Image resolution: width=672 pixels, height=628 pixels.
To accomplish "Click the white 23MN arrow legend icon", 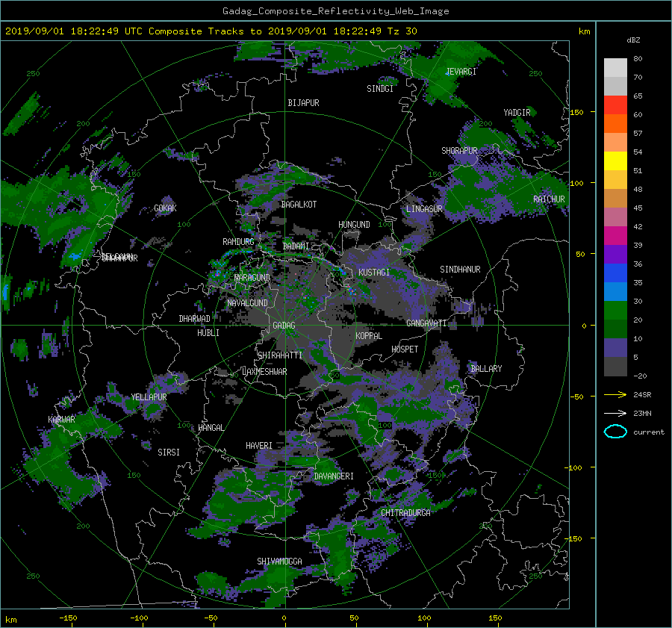I will tap(615, 413).
